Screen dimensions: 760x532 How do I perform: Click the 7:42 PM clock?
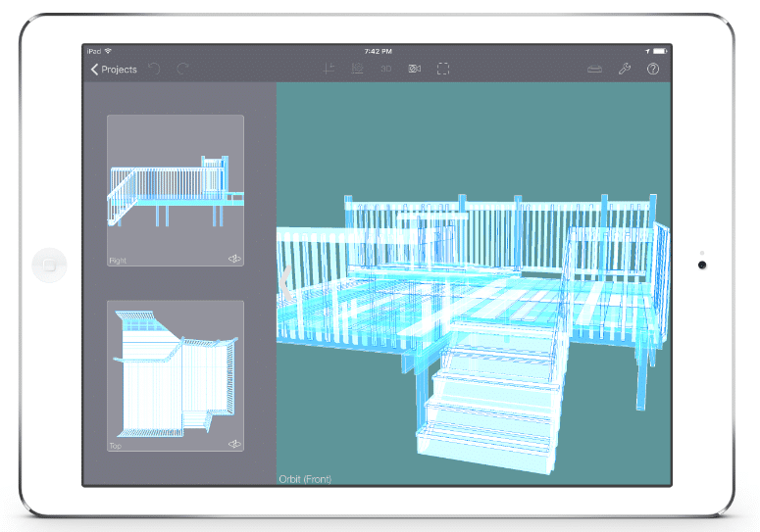click(379, 51)
